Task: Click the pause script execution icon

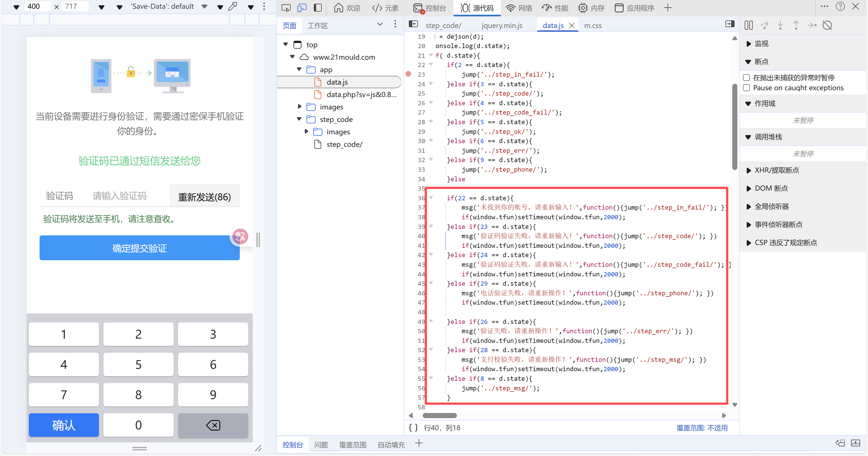Action: click(x=748, y=25)
